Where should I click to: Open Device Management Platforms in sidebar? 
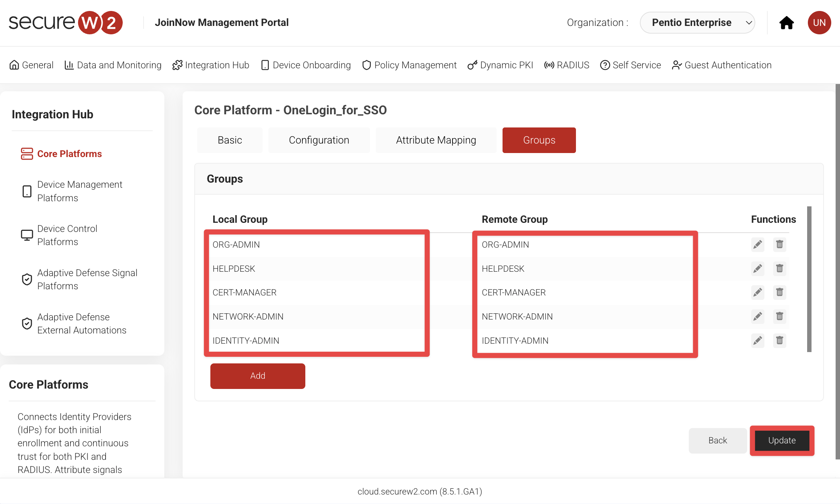[80, 191]
